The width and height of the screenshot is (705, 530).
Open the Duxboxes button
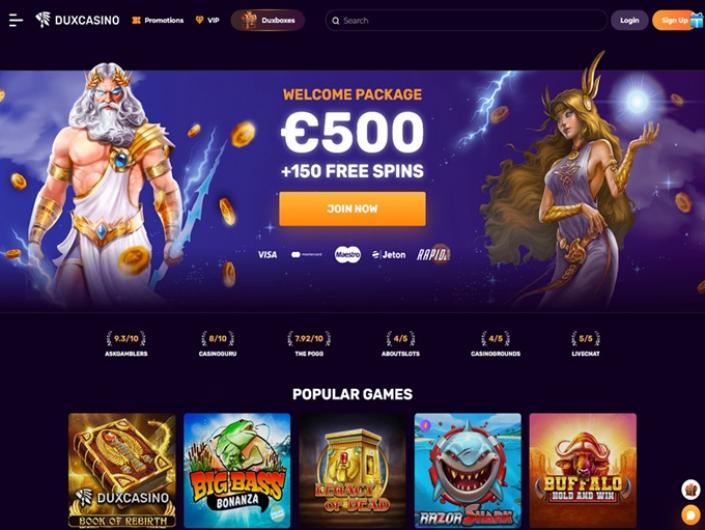click(268, 20)
